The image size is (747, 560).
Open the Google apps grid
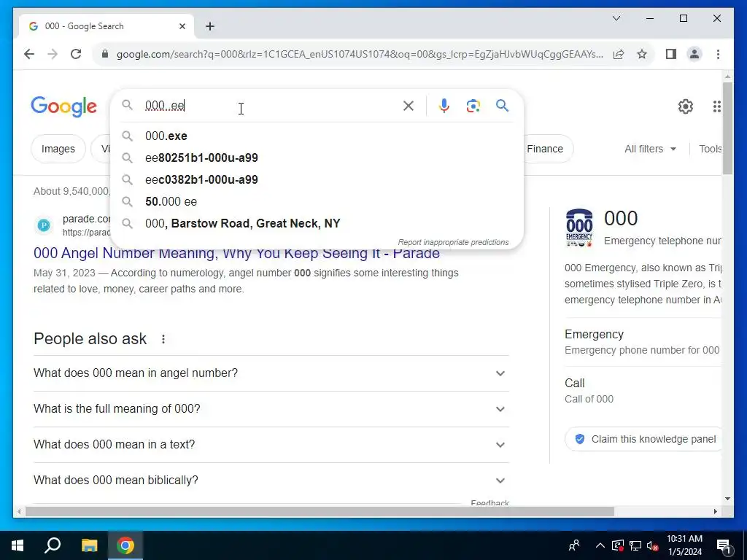[x=716, y=106]
